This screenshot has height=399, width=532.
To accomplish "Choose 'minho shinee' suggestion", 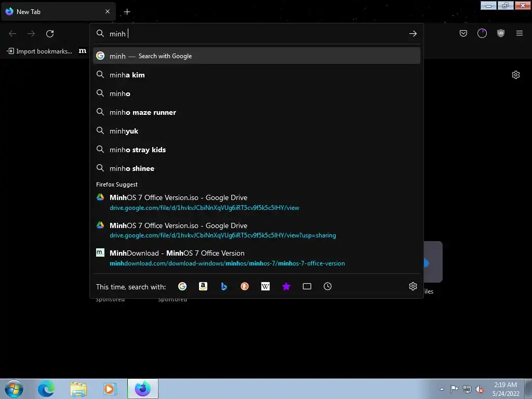I will click(257, 168).
